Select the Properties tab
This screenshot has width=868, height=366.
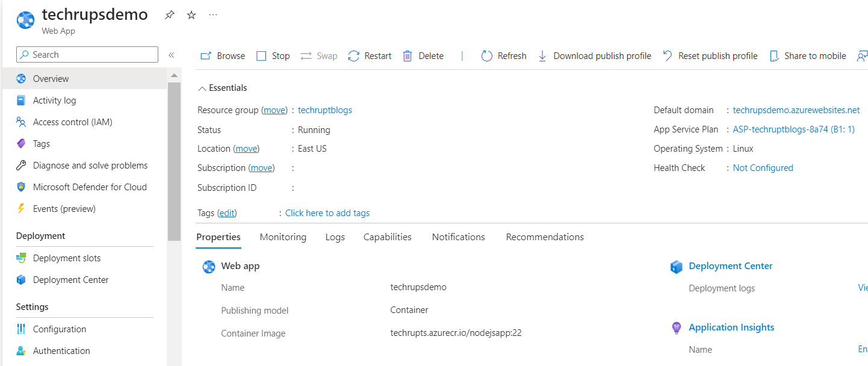tap(219, 237)
